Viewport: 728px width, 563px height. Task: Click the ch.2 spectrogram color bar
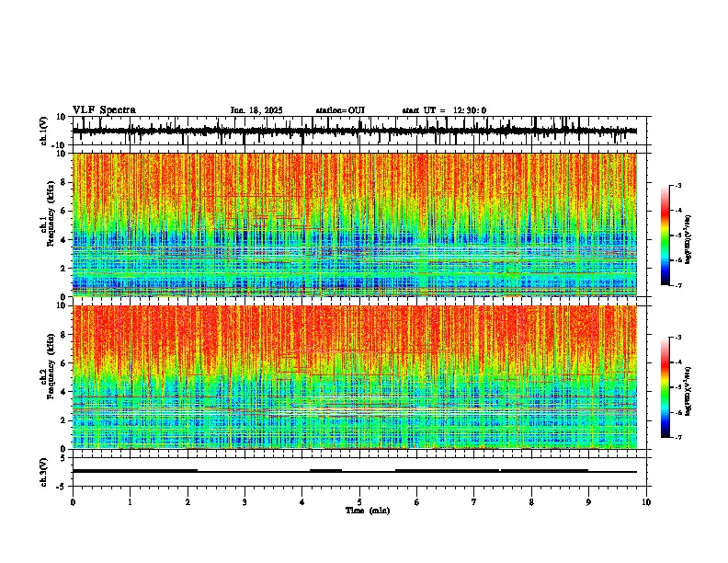click(665, 387)
